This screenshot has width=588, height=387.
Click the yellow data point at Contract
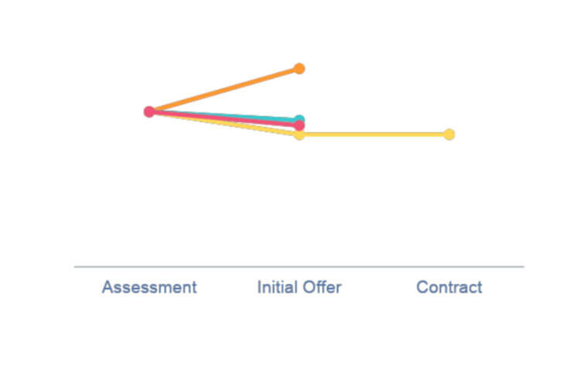click(450, 134)
